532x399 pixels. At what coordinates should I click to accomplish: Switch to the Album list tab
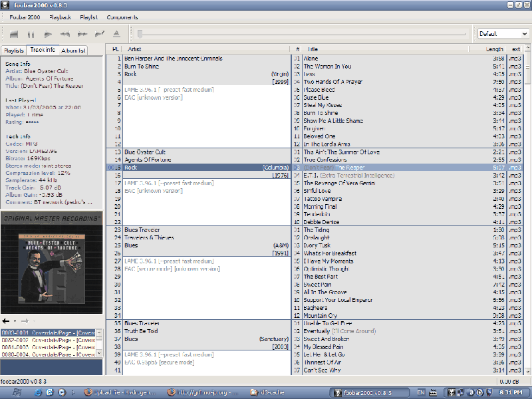pos(73,51)
